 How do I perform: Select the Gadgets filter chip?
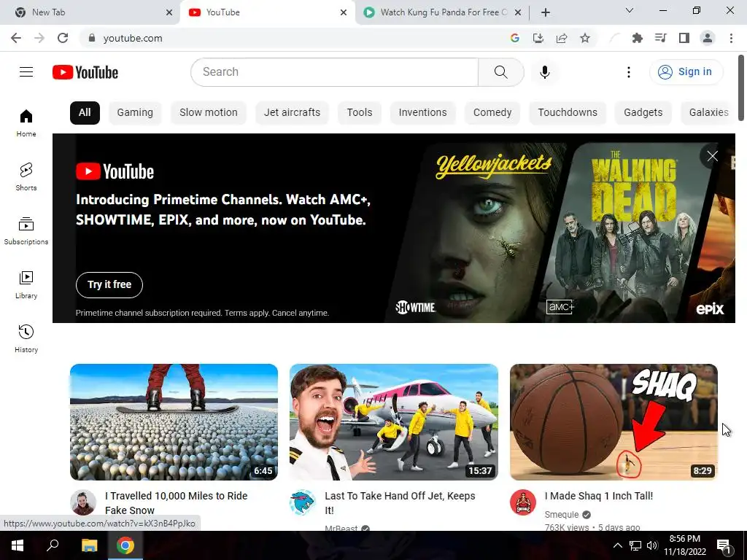point(643,113)
